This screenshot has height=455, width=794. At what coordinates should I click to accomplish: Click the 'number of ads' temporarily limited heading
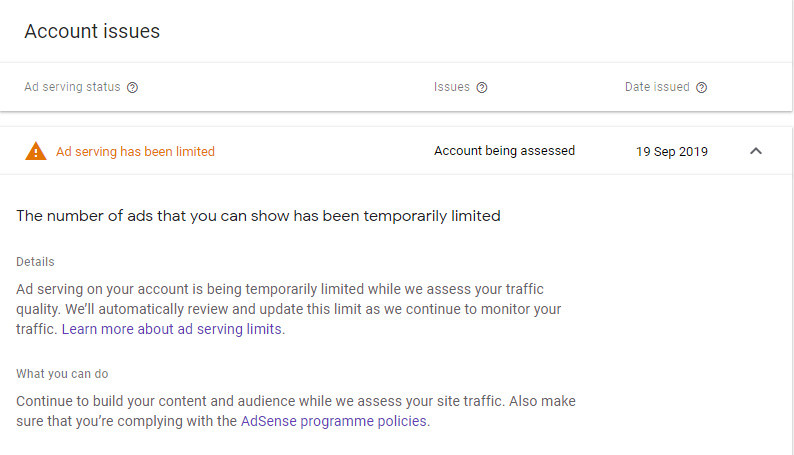click(258, 216)
